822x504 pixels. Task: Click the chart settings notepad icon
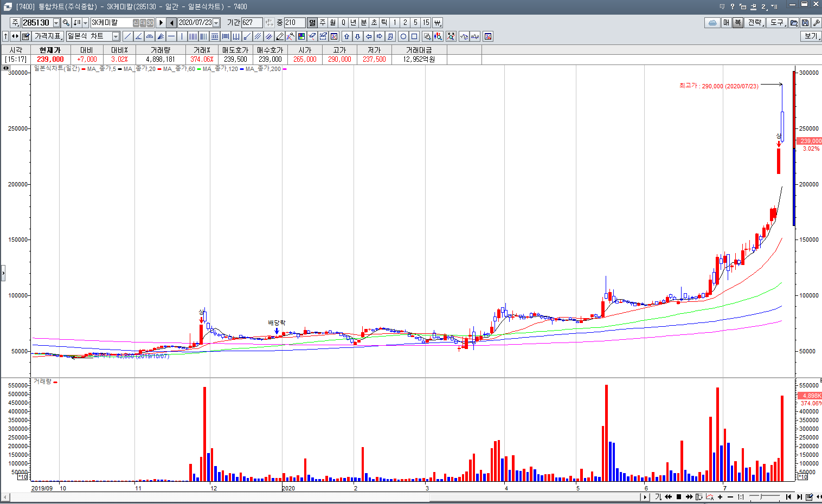tap(25, 36)
